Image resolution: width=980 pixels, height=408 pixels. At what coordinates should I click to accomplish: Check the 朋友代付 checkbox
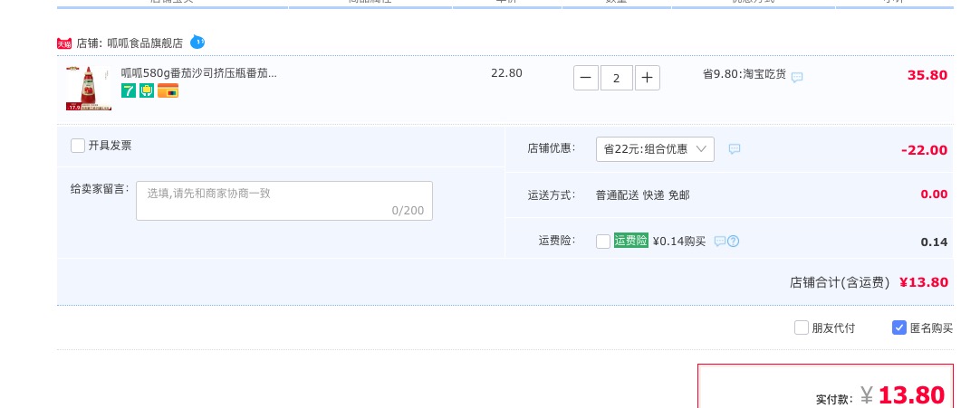click(x=802, y=327)
